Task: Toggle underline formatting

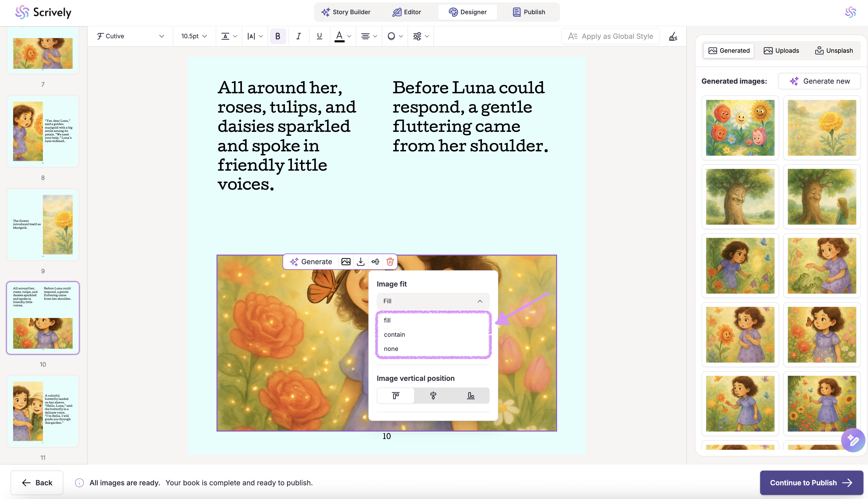Action: (x=319, y=36)
